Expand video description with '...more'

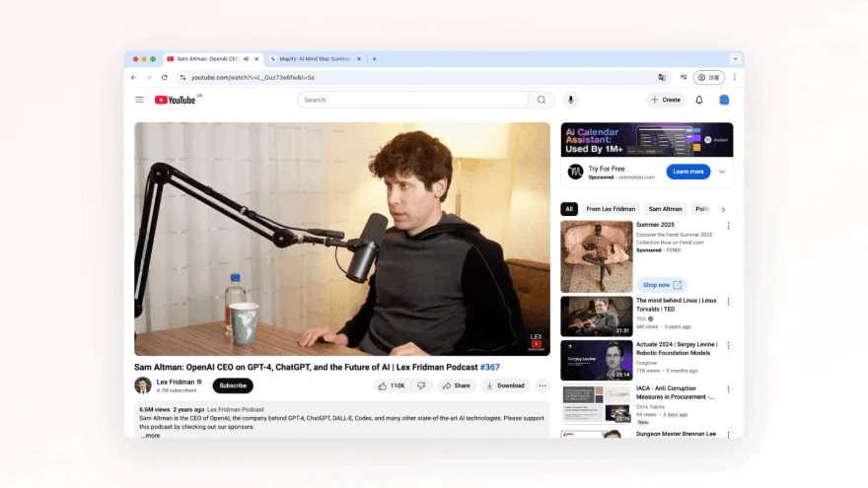pos(150,435)
